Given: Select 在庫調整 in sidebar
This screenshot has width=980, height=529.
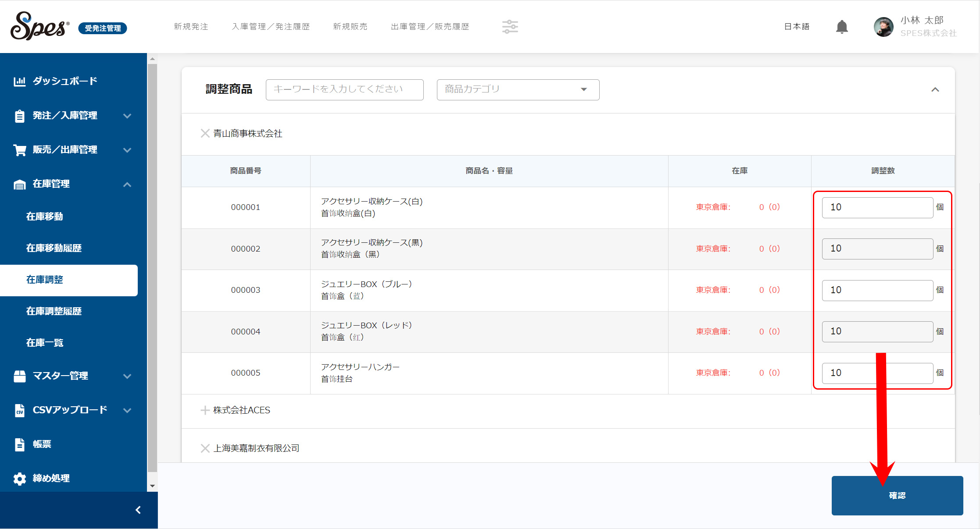Looking at the screenshot, I should pyautogui.click(x=69, y=280).
